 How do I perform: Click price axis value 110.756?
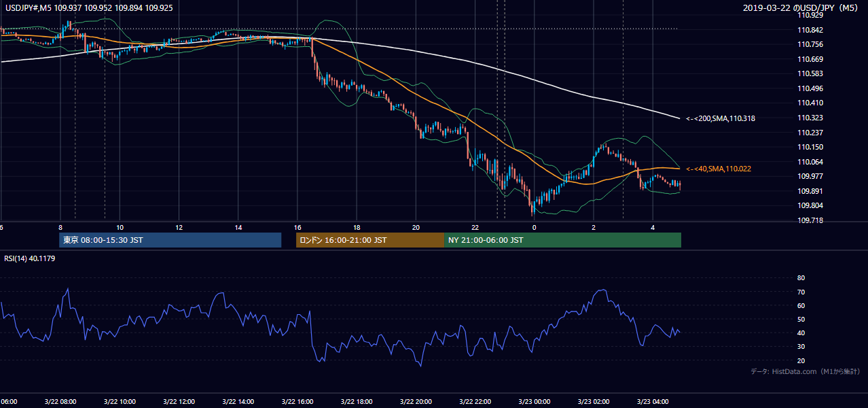pos(810,45)
